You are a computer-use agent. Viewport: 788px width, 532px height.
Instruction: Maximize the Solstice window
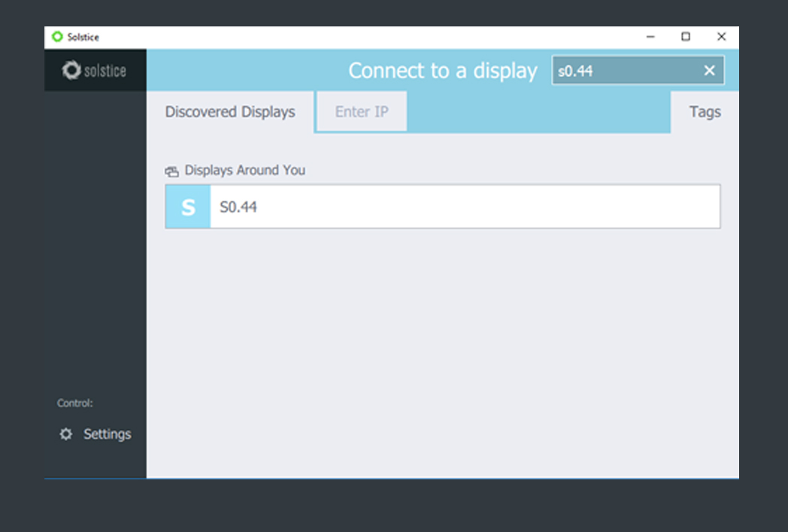tap(686, 37)
